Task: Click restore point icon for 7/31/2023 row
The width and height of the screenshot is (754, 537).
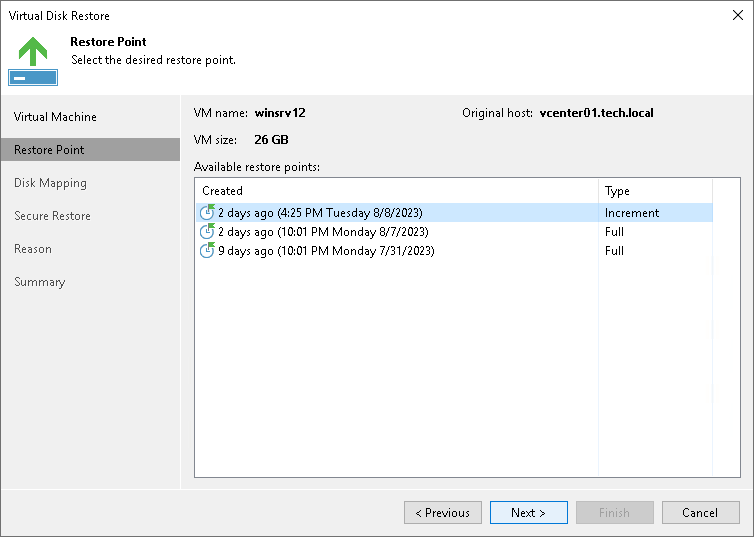Action: tap(207, 250)
